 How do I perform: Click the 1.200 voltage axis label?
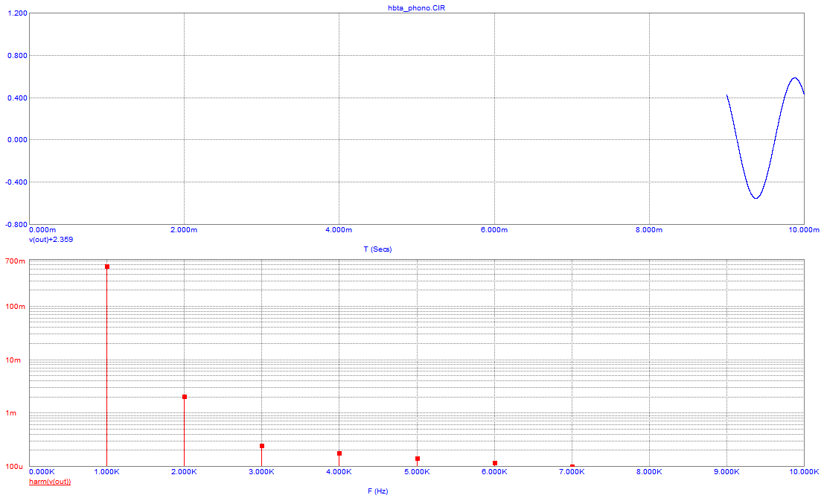tap(17, 13)
